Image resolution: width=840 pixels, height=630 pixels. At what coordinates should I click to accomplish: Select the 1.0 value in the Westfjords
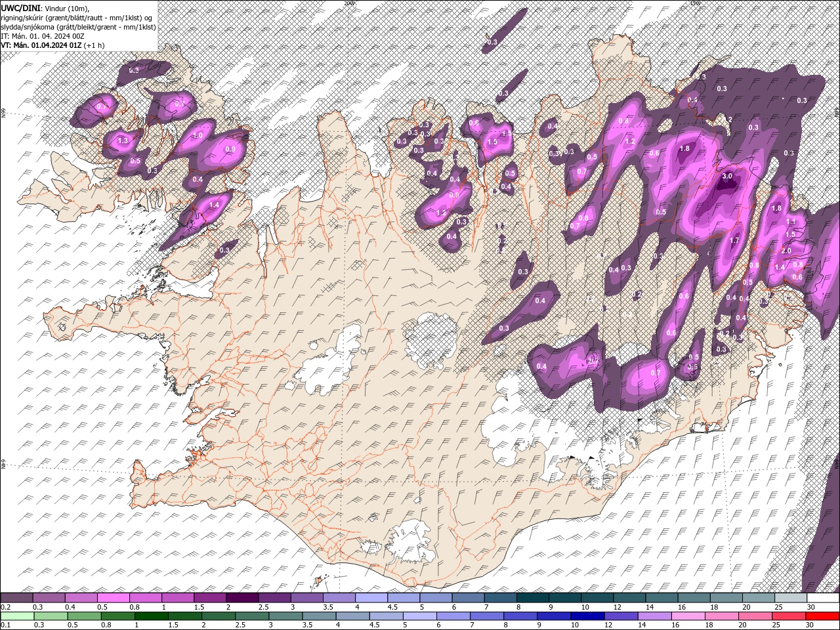pos(198,136)
